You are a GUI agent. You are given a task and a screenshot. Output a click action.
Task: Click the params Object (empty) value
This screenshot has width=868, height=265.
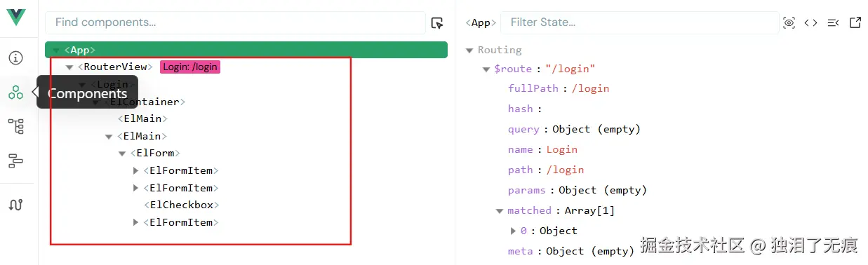tap(602, 190)
